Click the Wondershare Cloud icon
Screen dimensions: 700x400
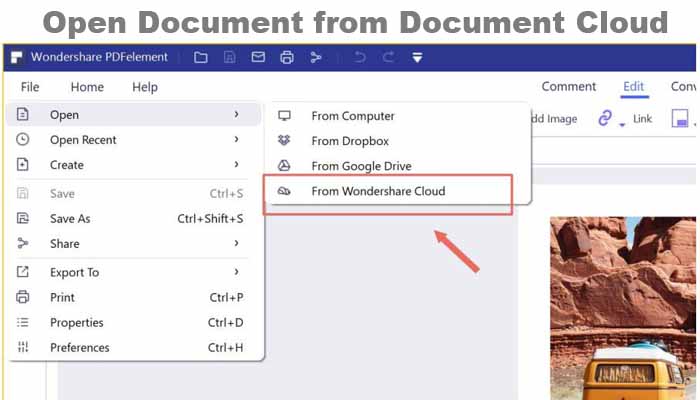point(284,191)
